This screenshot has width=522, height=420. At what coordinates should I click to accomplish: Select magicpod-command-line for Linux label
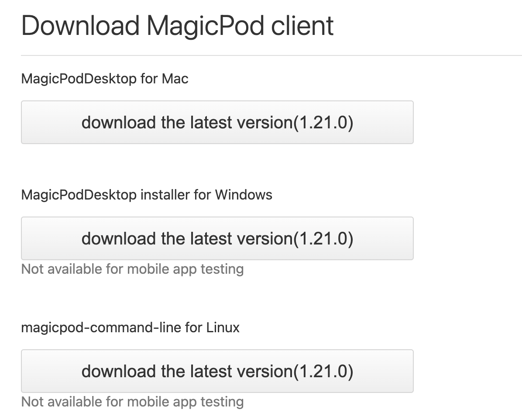click(x=130, y=328)
